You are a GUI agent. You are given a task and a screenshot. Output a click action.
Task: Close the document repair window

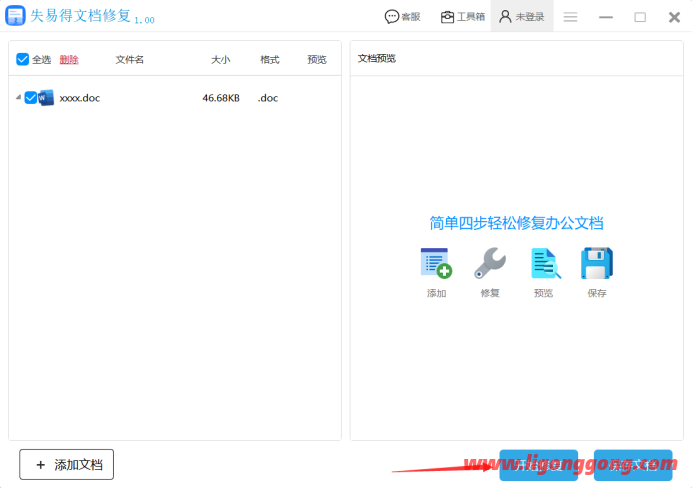[x=674, y=17]
